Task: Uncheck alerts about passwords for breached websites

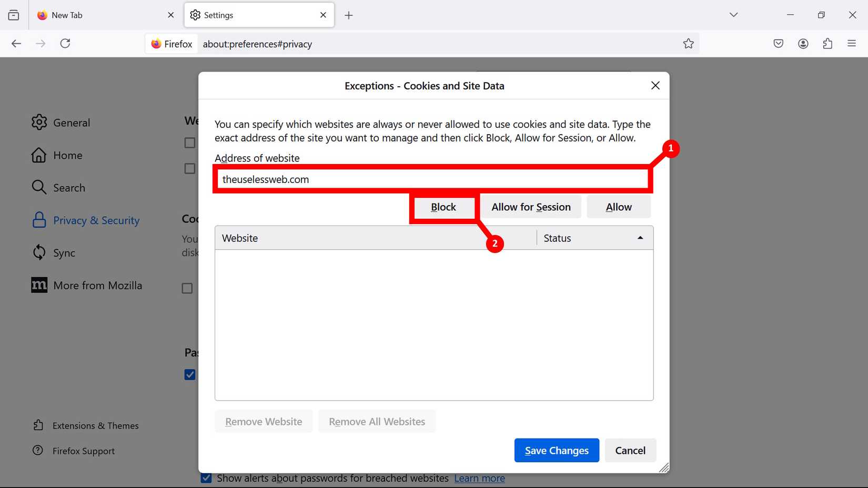Action: point(205,478)
